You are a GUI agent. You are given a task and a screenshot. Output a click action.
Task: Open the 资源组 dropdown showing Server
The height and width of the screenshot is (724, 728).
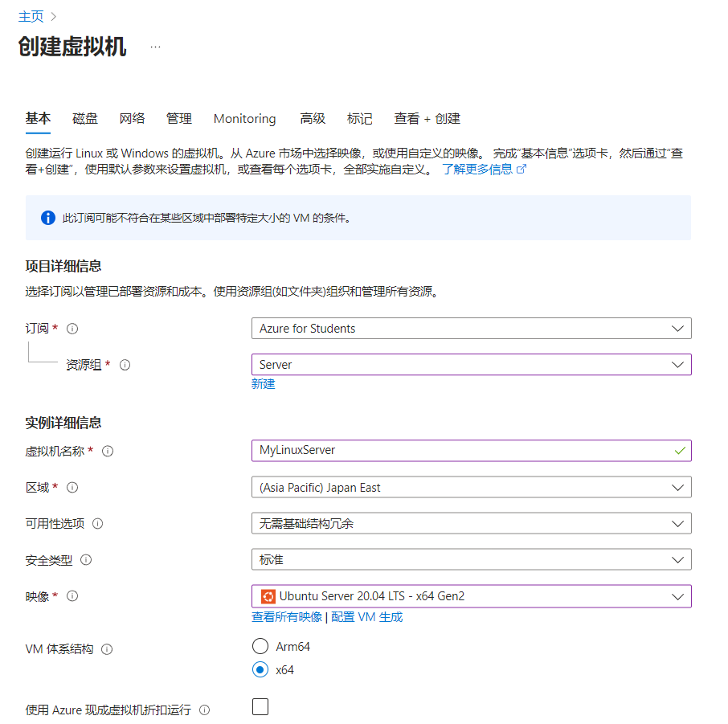click(471, 365)
